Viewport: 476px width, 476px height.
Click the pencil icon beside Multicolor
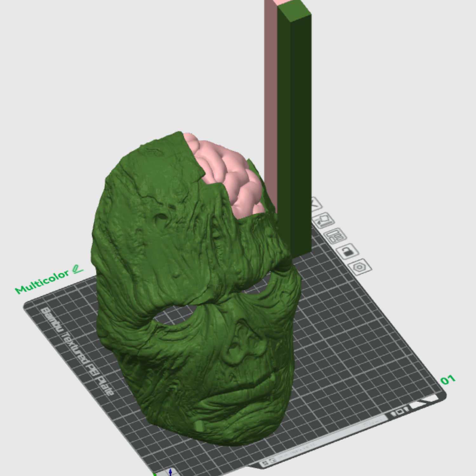point(77,269)
